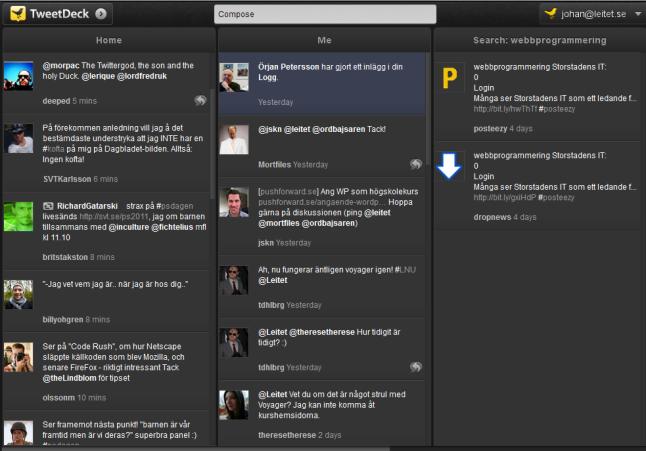The image size is (646, 451).
Task: Click 'Yesterday' timestamp on Örjan Petersson notification
Action: pyautogui.click(x=276, y=102)
